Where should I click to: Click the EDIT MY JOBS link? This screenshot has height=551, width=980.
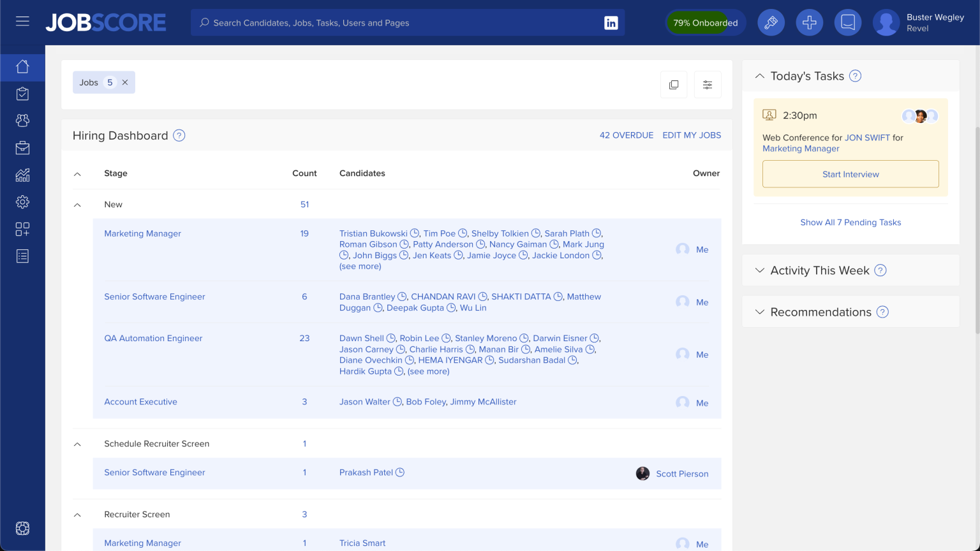pos(692,135)
